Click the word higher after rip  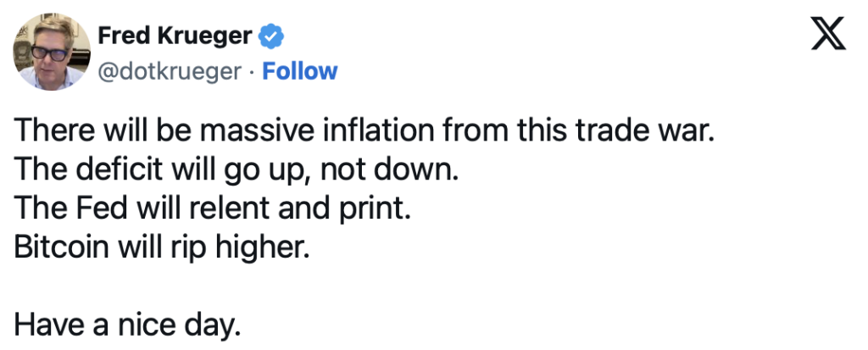(262, 248)
